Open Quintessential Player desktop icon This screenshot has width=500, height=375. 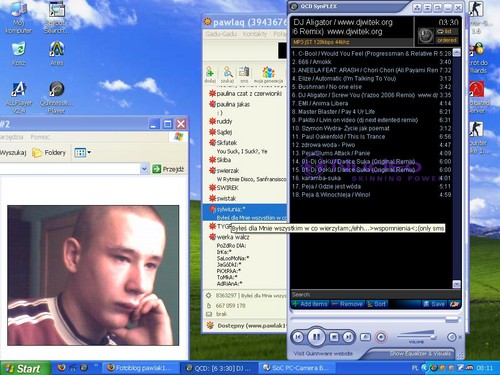click(x=57, y=97)
